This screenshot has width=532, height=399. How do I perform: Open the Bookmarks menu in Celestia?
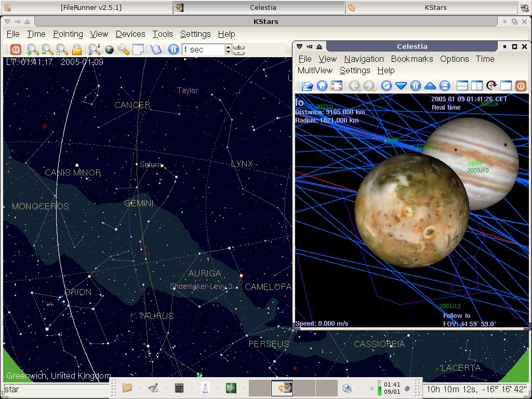pyautogui.click(x=412, y=59)
